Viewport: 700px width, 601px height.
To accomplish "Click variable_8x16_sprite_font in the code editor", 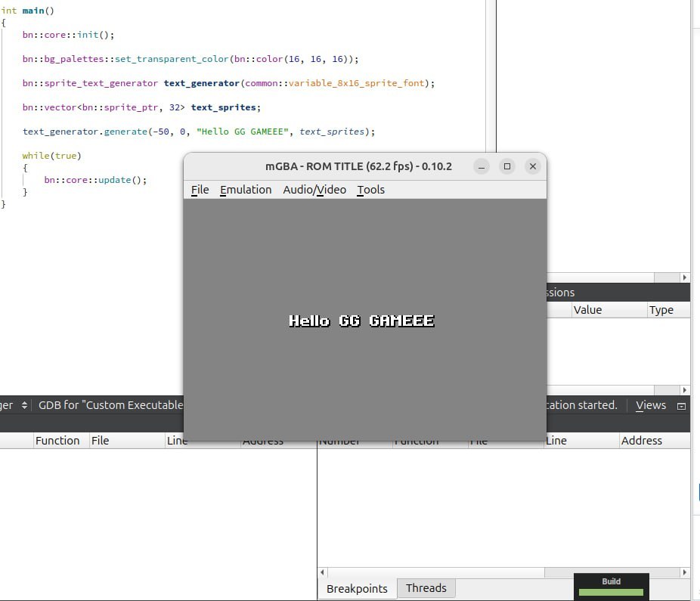I will (356, 83).
